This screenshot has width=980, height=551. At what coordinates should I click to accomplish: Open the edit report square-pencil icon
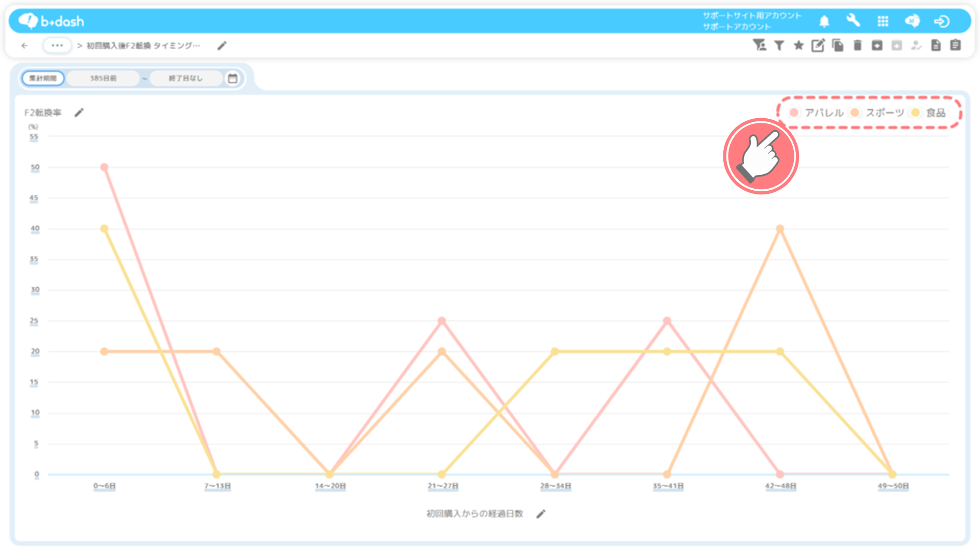[818, 46]
